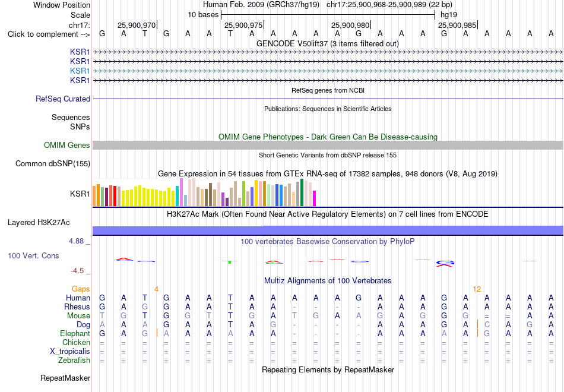
Task: Click the Window Position label
Action: point(62,5)
